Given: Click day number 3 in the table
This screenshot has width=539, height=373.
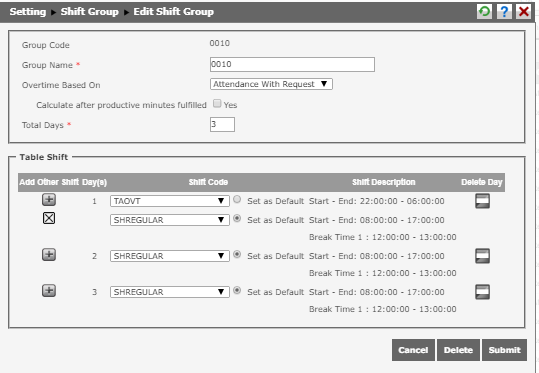Looking at the screenshot, I should pyautogui.click(x=95, y=292).
